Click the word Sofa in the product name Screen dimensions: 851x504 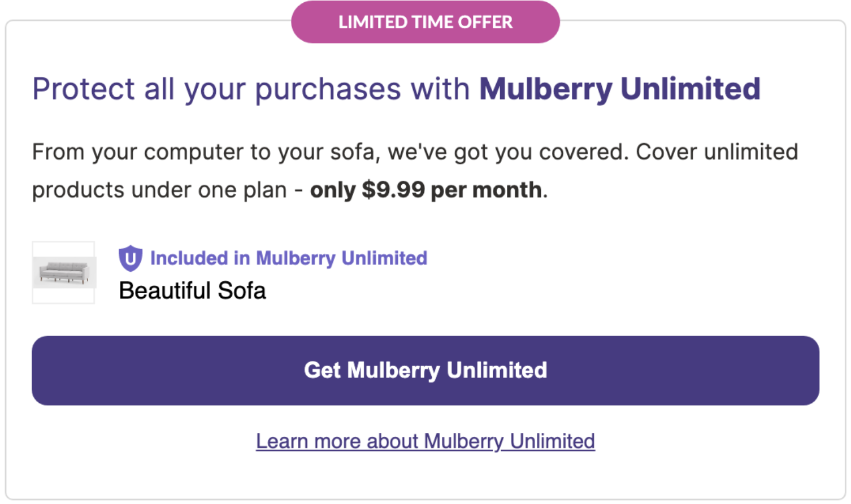pos(242,290)
